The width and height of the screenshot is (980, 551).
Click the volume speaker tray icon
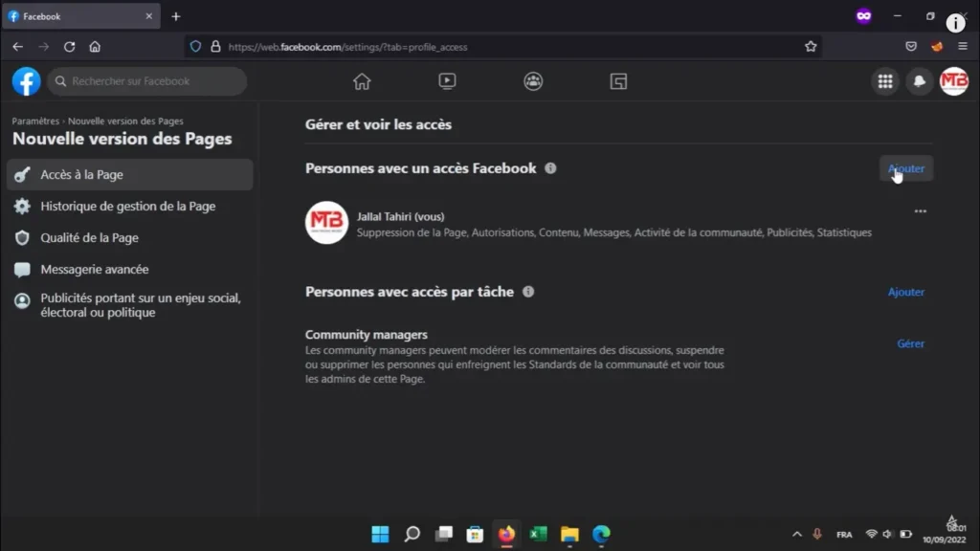pos(887,534)
